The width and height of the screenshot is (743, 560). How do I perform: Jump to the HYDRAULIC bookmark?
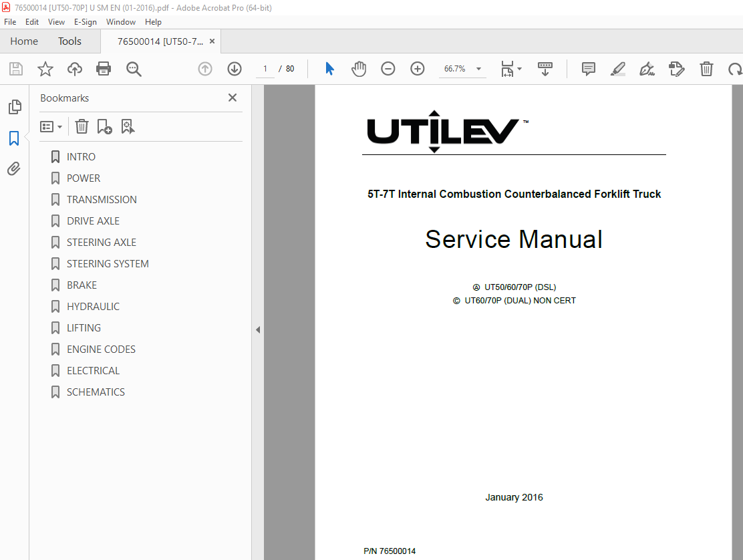click(94, 307)
